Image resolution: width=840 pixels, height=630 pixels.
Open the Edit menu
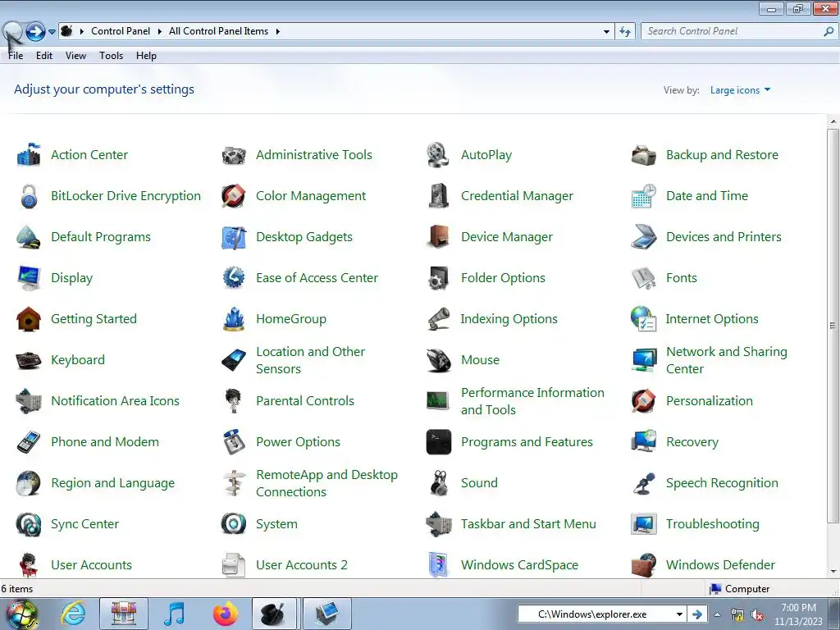[x=44, y=56]
